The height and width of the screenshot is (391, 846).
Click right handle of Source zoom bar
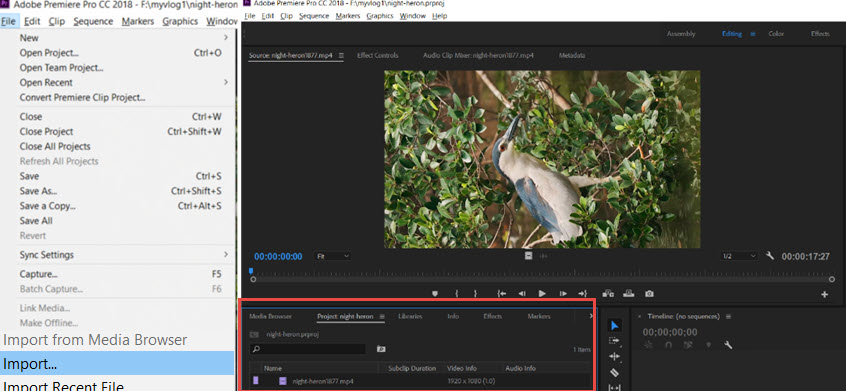pos(832,279)
